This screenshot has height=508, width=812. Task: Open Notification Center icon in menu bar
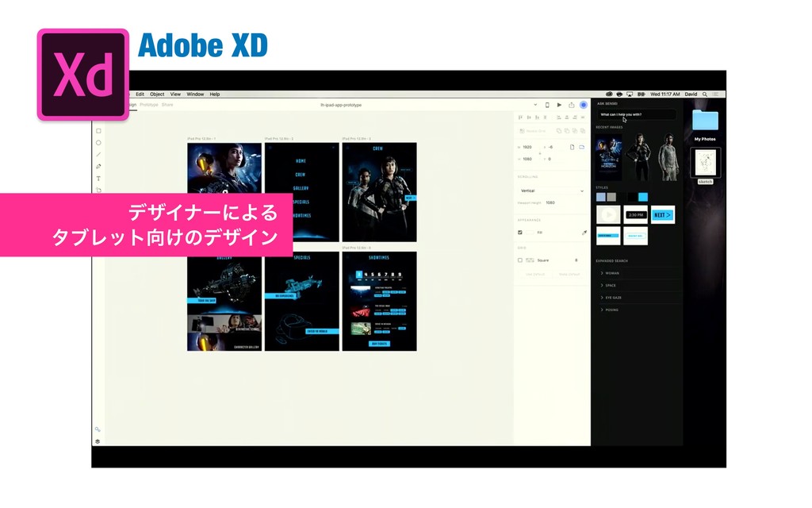(716, 94)
